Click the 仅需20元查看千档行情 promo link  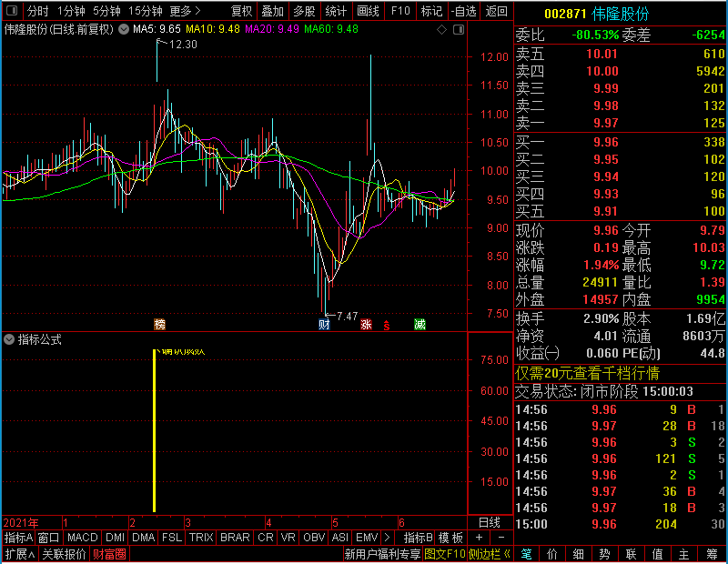(x=587, y=373)
